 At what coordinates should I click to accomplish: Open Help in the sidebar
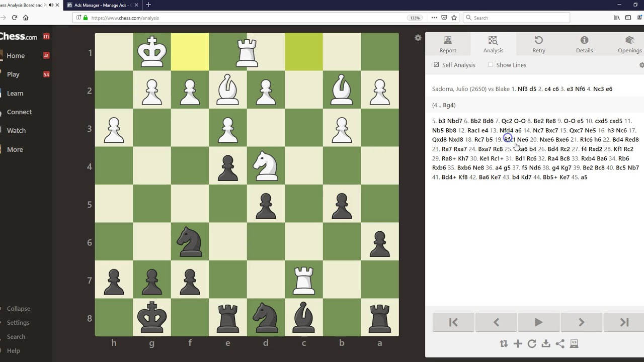[x=14, y=351]
